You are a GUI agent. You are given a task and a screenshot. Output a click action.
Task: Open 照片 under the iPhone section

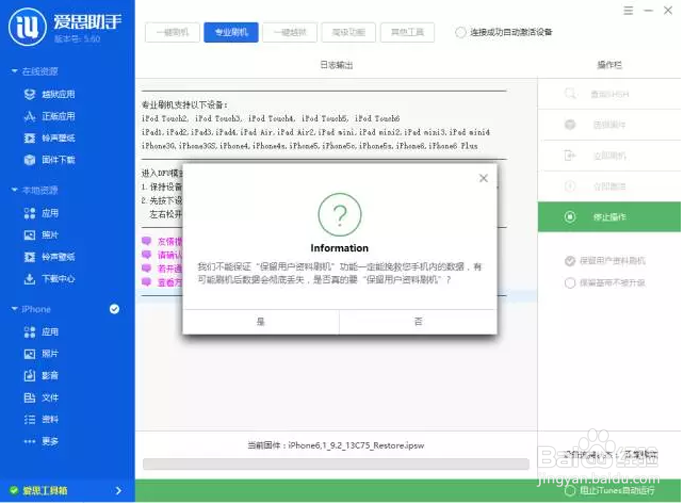pyautogui.click(x=41, y=354)
